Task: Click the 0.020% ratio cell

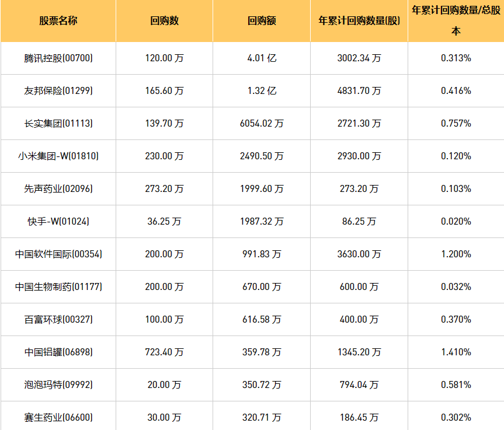Action: click(456, 222)
